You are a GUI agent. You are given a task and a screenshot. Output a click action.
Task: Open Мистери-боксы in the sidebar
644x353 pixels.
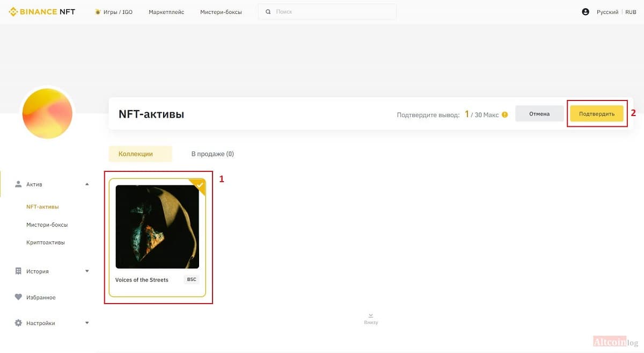click(47, 225)
